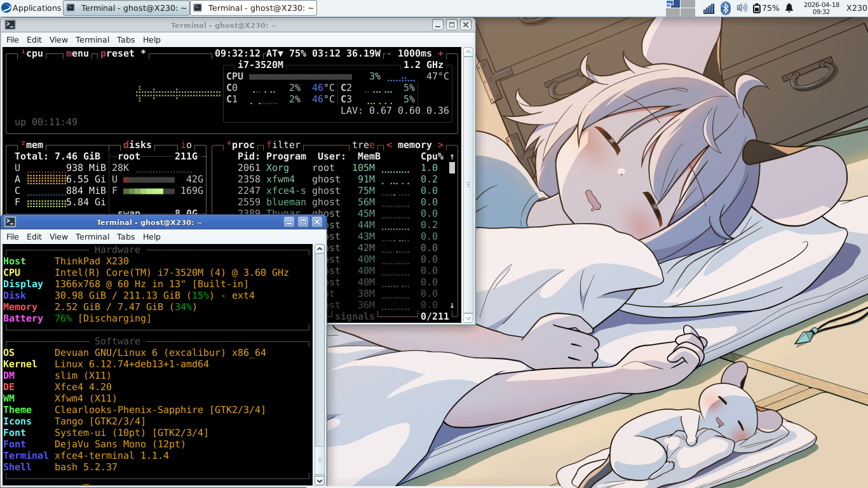Viewport: 868px width, 488px height.
Task: Click the scroll-up arrow of the system info terminal scrollbar
Action: point(320,249)
